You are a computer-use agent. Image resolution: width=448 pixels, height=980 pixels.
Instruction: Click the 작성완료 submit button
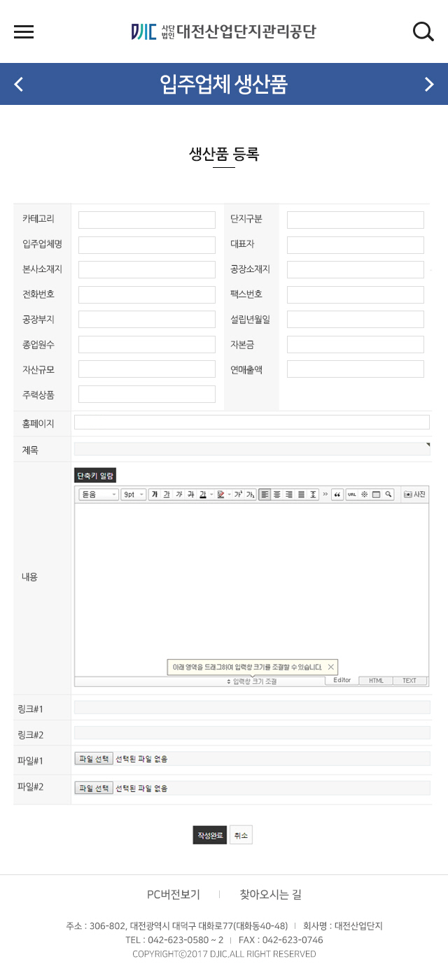(210, 835)
